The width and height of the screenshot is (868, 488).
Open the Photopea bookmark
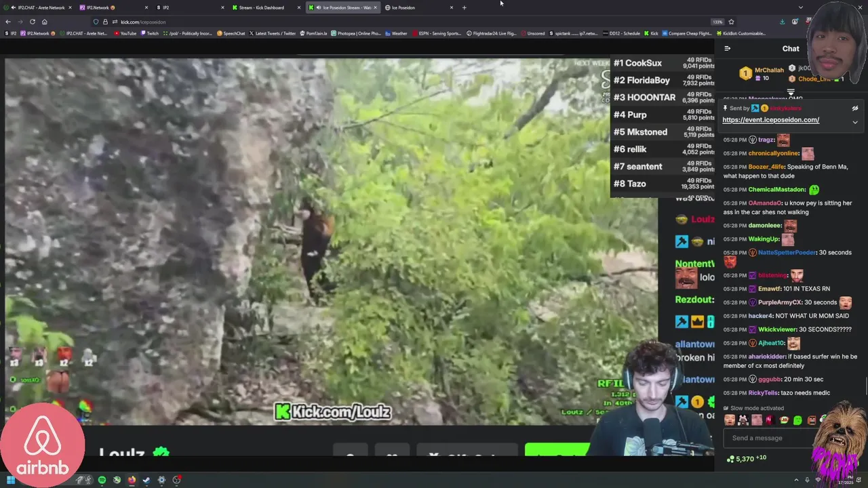pyautogui.click(x=356, y=33)
